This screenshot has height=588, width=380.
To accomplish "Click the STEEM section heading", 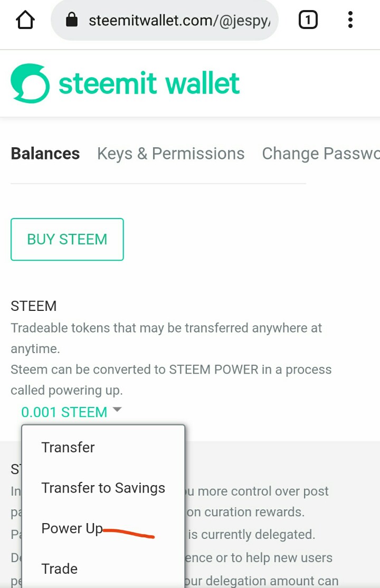I will (34, 306).
